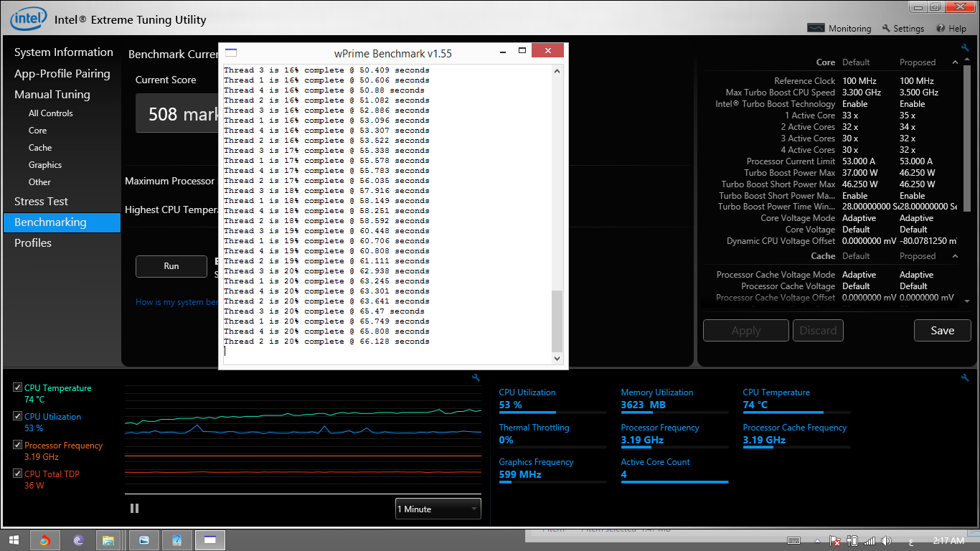Open the 2:17 AM clock

pyautogui.click(x=948, y=540)
